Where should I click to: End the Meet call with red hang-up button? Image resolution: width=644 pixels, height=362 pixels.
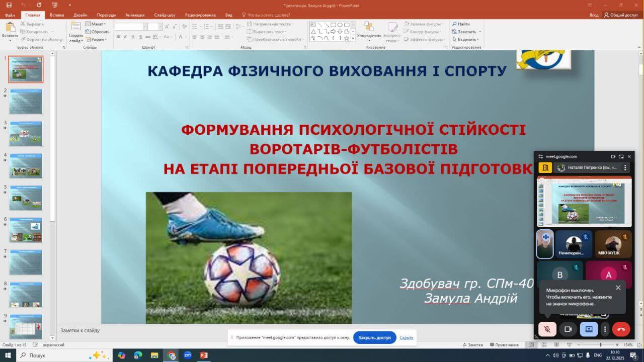[x=621, y=329]
